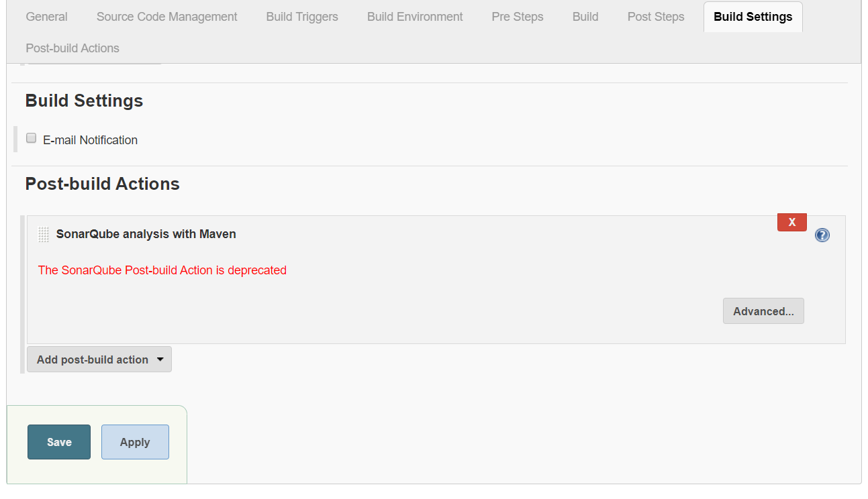Click the Build tab

pos(585,17)
